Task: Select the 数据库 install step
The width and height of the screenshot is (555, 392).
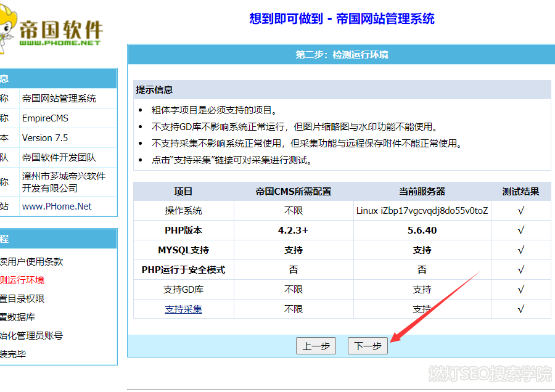Action: tap(18, 317)
